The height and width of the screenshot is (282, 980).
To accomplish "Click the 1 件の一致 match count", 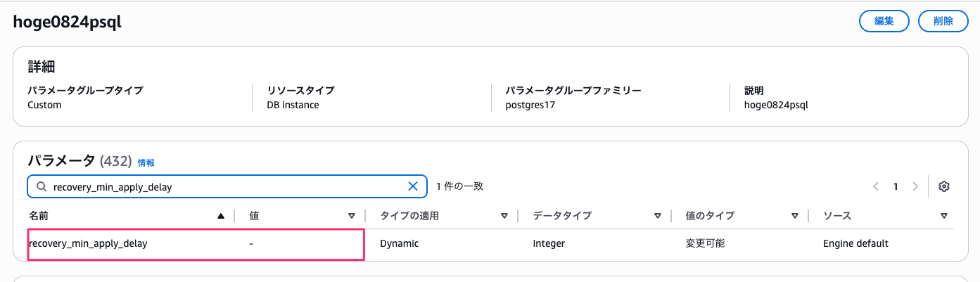I will click(459, 186).
